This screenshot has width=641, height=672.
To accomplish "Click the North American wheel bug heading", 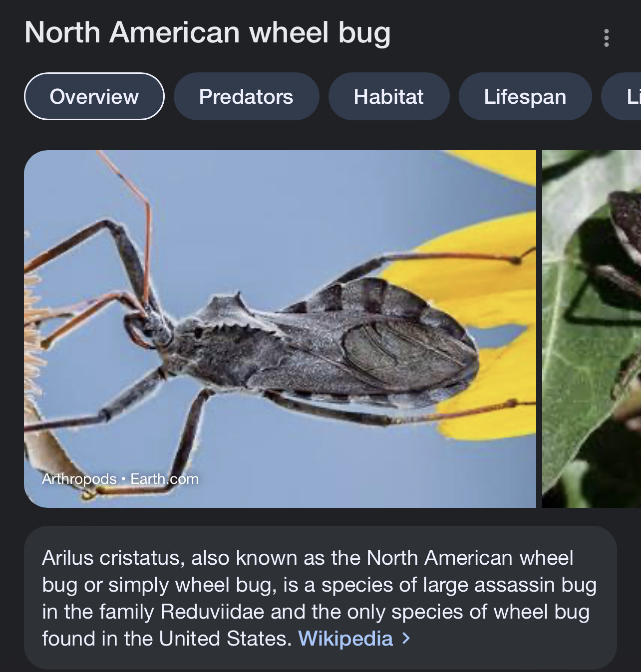I will tap(208, 33).
